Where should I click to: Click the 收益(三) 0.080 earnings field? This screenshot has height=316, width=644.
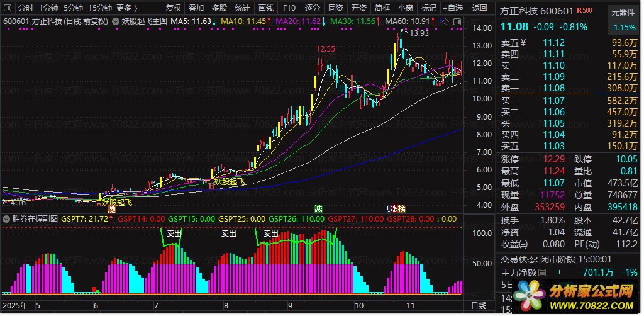[x=533, y=244]
